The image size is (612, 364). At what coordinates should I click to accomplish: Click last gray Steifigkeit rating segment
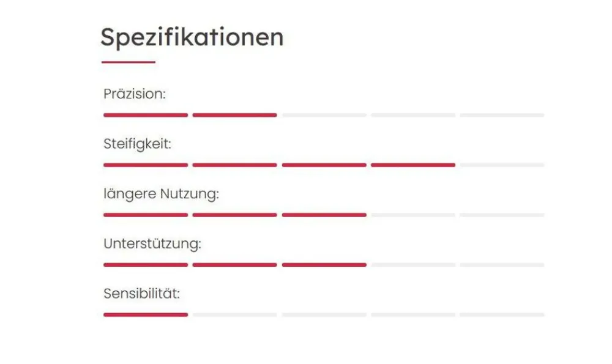502,165
